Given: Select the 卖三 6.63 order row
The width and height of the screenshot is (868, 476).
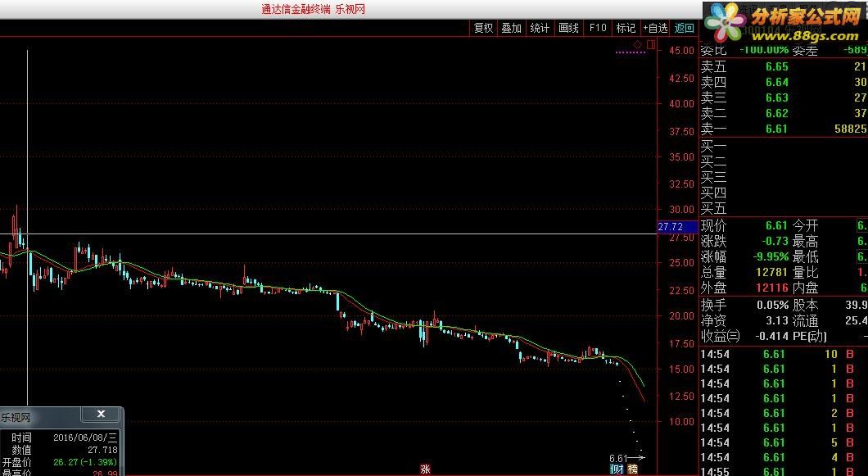Looking at the screenshot, I should click(784, 97).
